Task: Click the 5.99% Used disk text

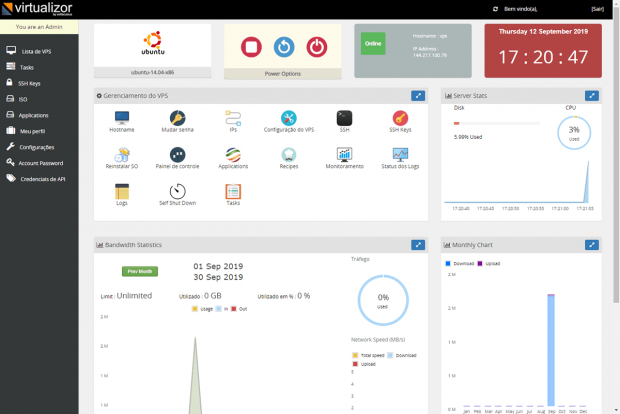Action: tap(468, 137)
